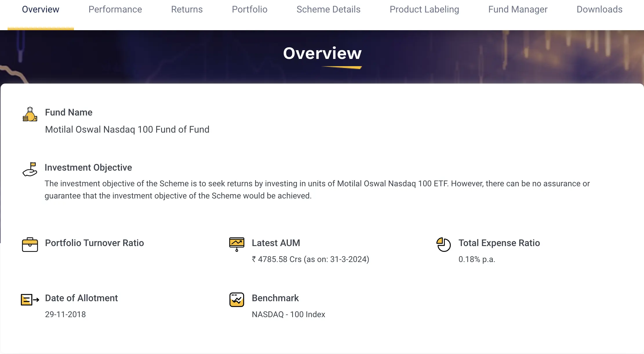Image resolution: width=644 pixels, height=354 pixels.
Task: Open the Fund Manager tab
Action: coord(518,9)
